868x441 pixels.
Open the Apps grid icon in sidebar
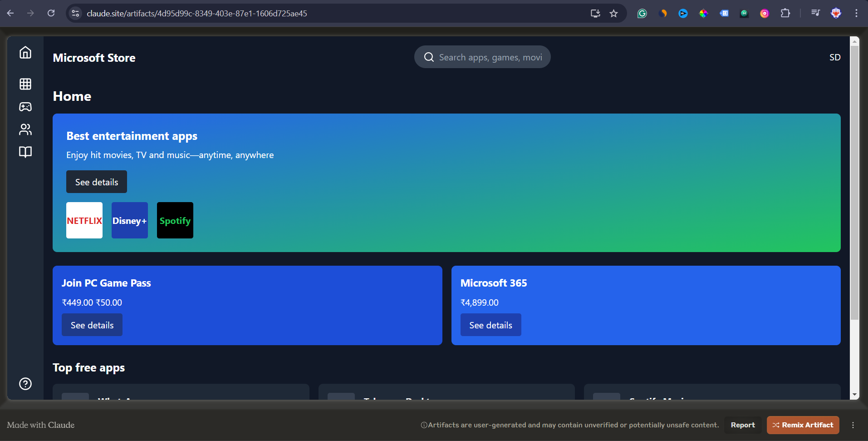(x=25, y=84)
